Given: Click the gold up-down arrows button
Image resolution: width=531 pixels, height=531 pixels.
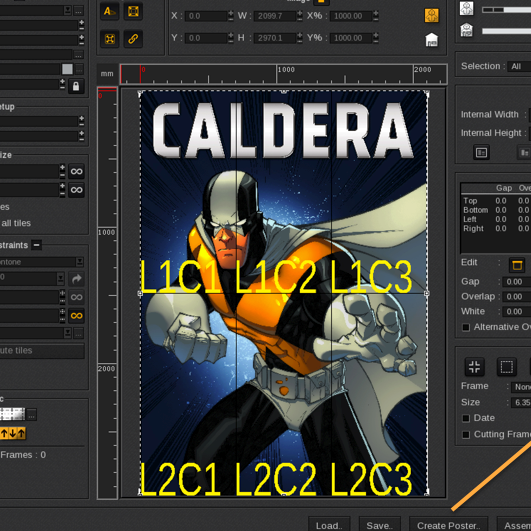Looking at the screenshot, I should pos(13,433).
